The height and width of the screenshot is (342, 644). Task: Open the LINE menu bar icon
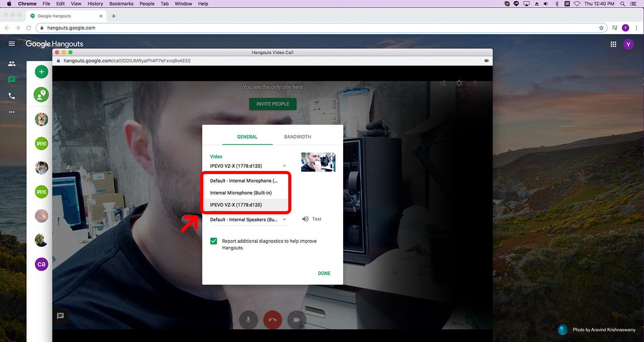(x=516, y=4)
